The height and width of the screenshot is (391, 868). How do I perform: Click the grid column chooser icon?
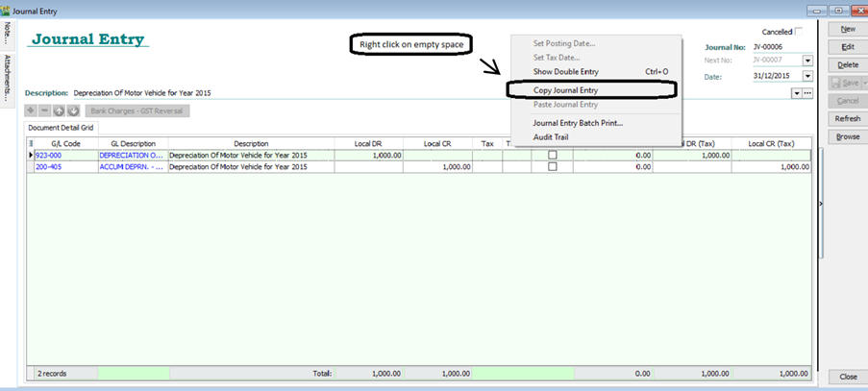[x=31, y=143]
